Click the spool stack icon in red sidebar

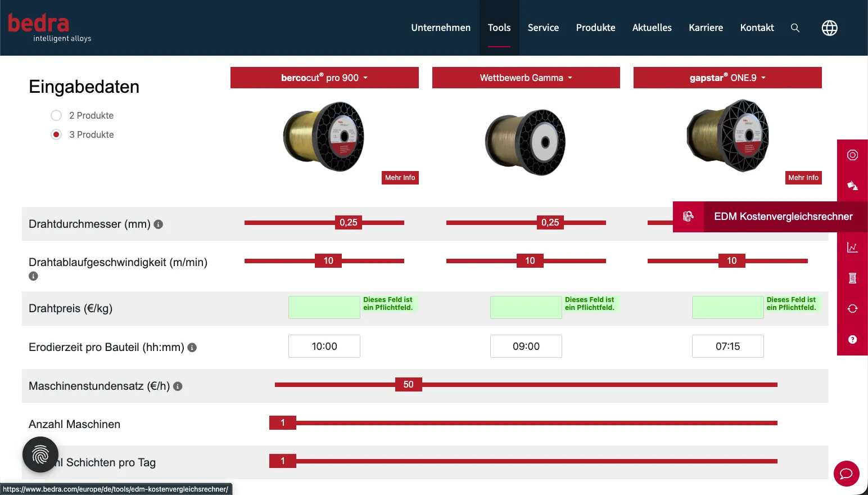click(x=852, y=278)
